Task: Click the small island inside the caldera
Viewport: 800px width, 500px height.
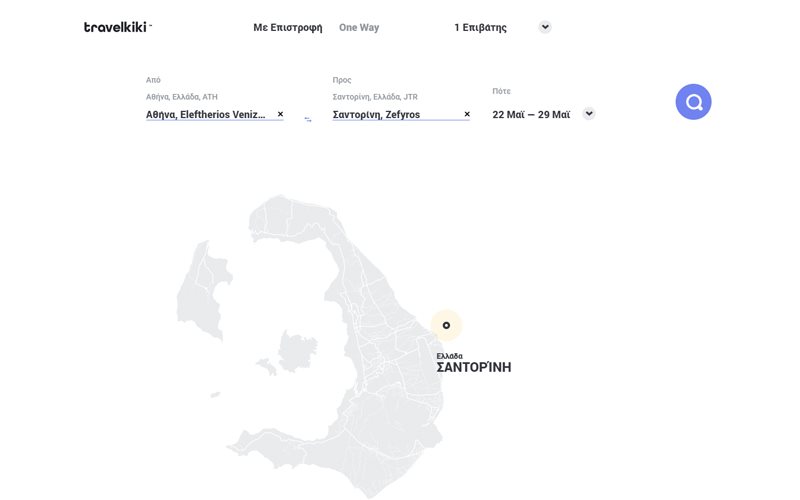Action: tap(296, 352)
